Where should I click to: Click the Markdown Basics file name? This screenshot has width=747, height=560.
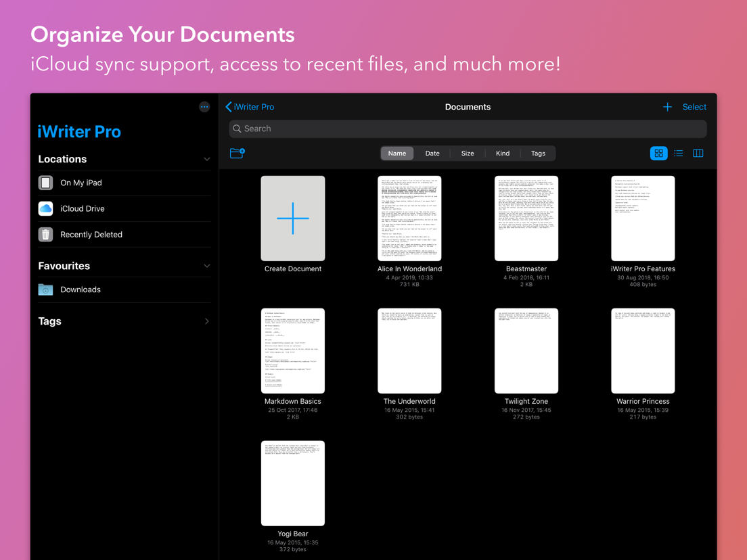click(293, 402)
